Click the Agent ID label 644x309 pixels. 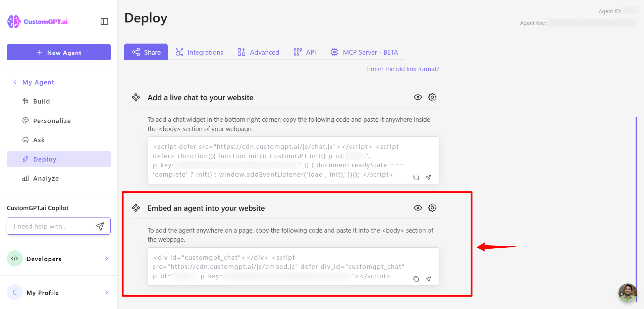click(x=610, y=11)
